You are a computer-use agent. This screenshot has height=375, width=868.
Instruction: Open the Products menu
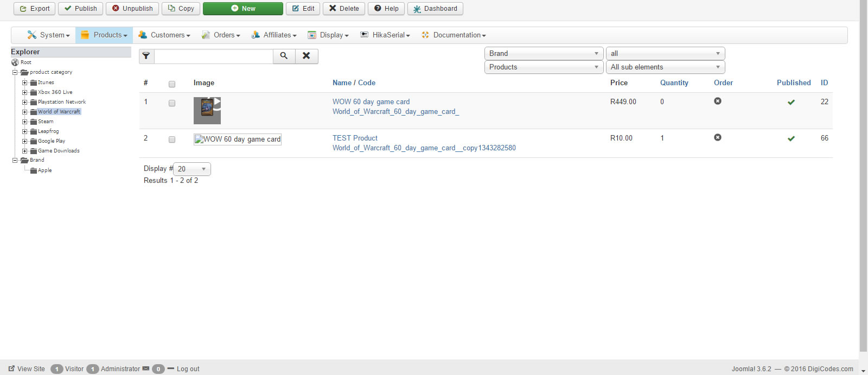tap(104, 35)
